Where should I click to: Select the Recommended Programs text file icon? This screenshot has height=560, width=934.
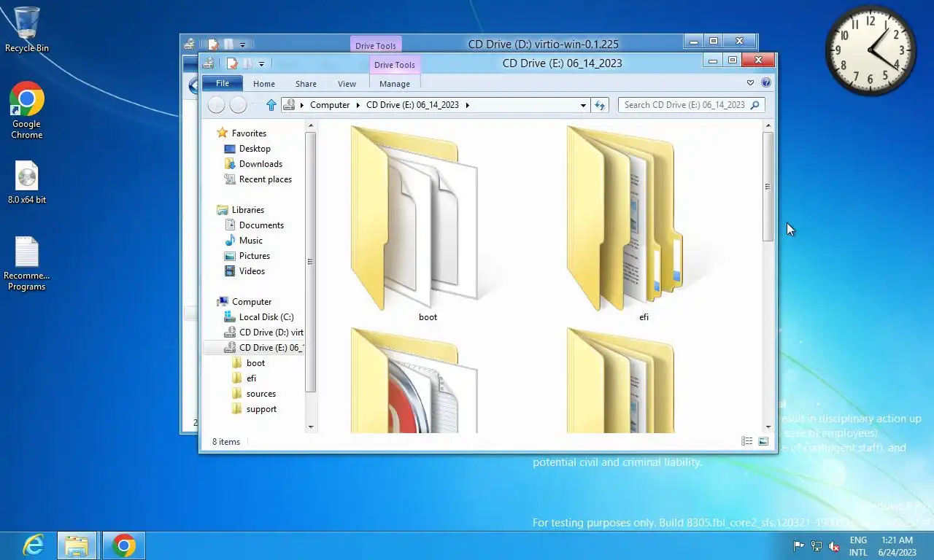pos(27,263)
